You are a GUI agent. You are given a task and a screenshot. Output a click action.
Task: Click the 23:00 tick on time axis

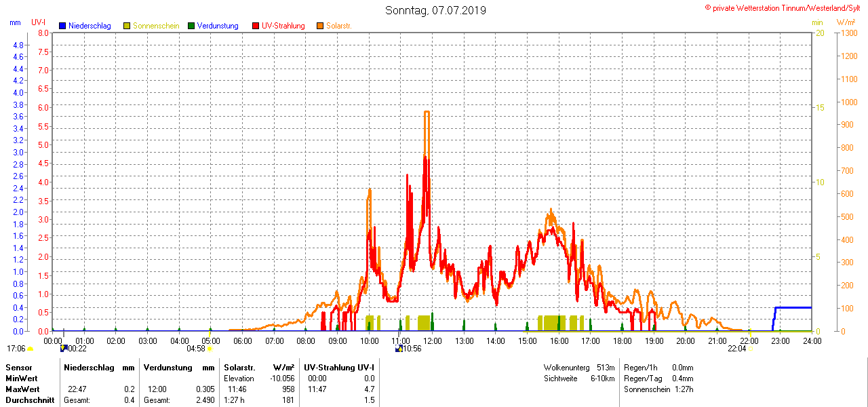[780, 341]
